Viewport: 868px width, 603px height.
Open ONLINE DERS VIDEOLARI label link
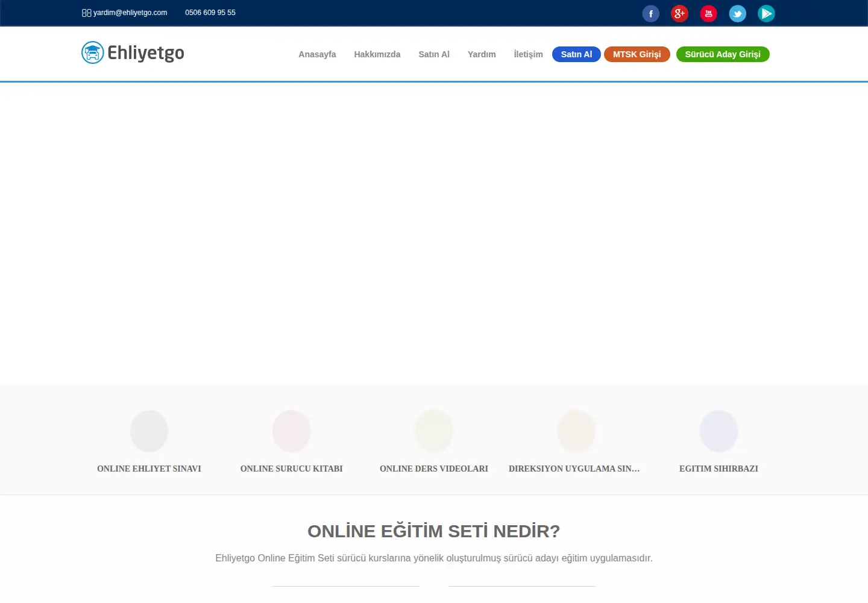point(434,469)
